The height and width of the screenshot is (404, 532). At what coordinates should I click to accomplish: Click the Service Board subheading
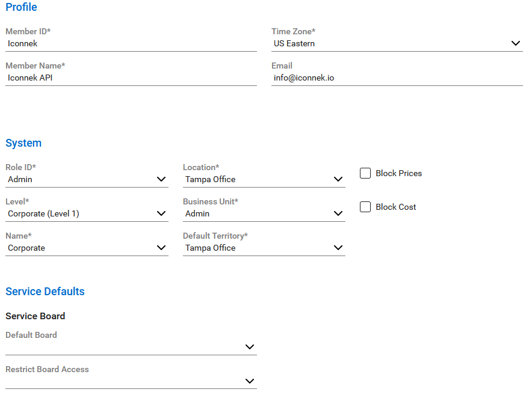click(x=35, y=316)
